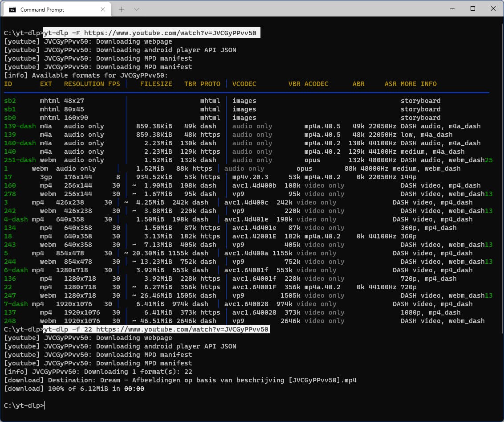The image size is (504, 422).
Task: Maximize the terminal window
Action: click(473, 9)
